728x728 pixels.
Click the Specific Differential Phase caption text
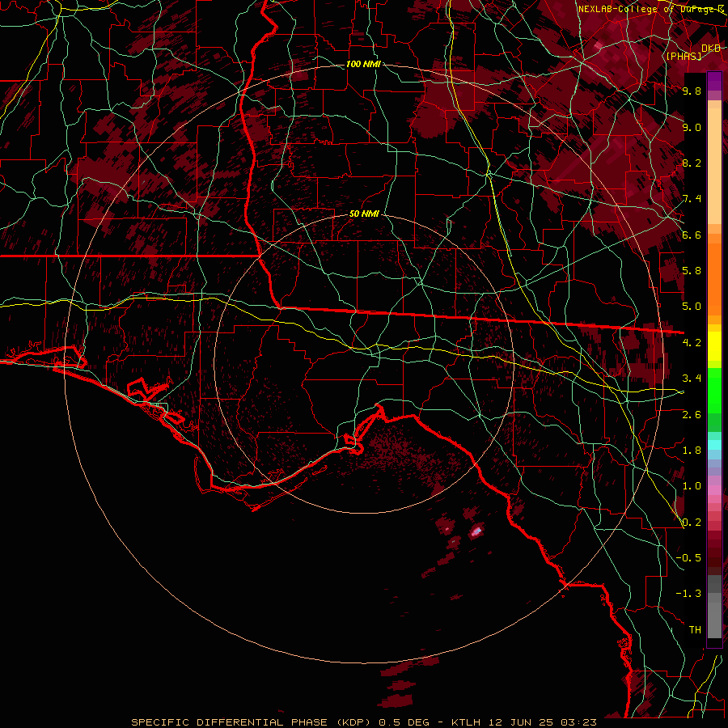(363, 722)
